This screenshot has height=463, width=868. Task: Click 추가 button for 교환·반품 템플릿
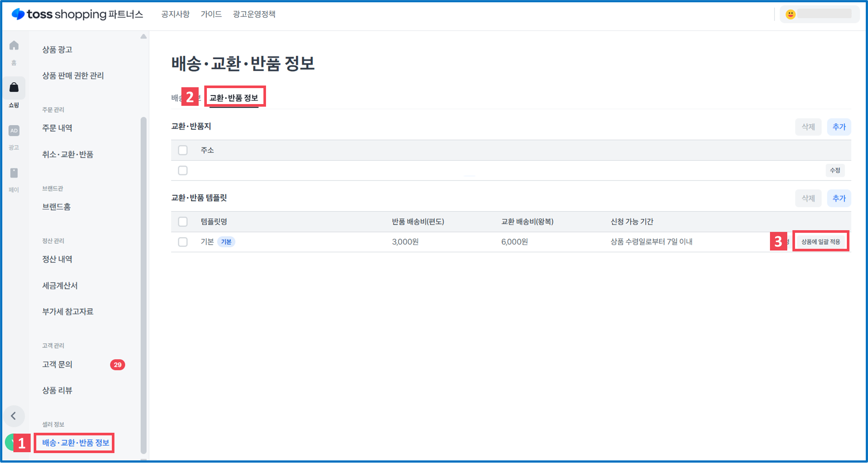(839, 198)
